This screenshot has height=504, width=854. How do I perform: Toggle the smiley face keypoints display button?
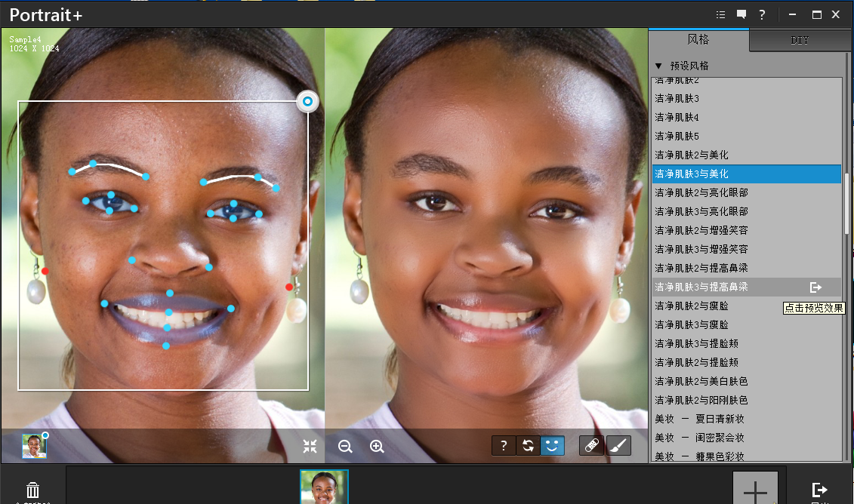(552, 446)
